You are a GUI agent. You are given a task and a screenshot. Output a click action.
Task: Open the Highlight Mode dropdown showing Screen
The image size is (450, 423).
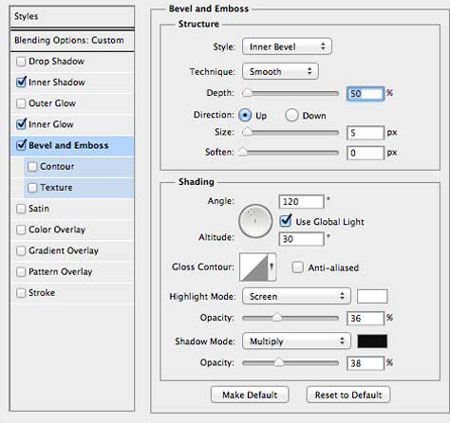coord(296,296)
